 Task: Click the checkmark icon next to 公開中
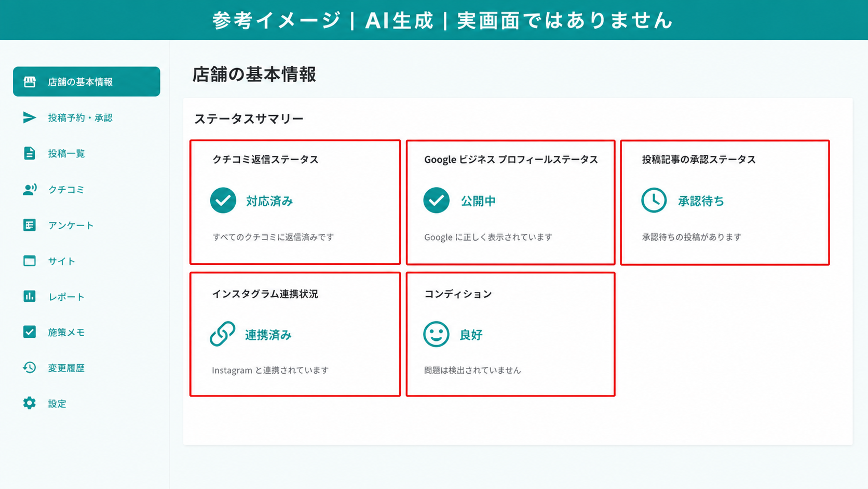point(436,201)
